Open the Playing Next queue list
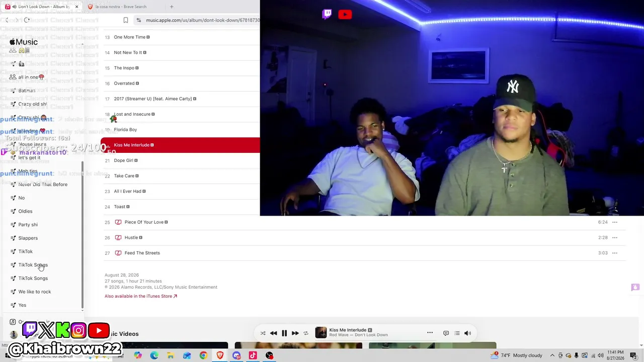The image size is (644, 362). [x=457, y=333]
